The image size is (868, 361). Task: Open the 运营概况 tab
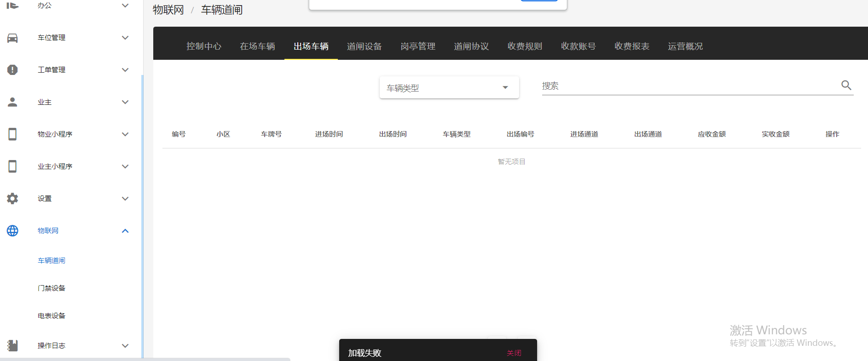(685, 46)
